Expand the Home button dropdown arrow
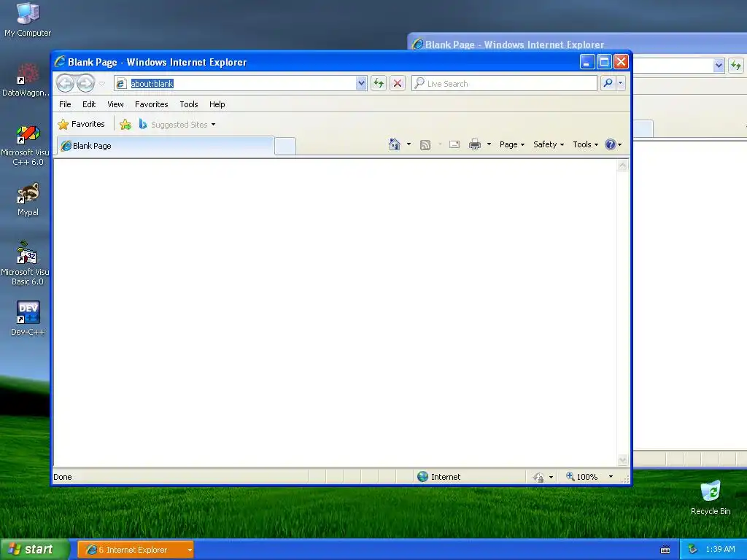The image size is (747, 560). [x=409, y=144]
